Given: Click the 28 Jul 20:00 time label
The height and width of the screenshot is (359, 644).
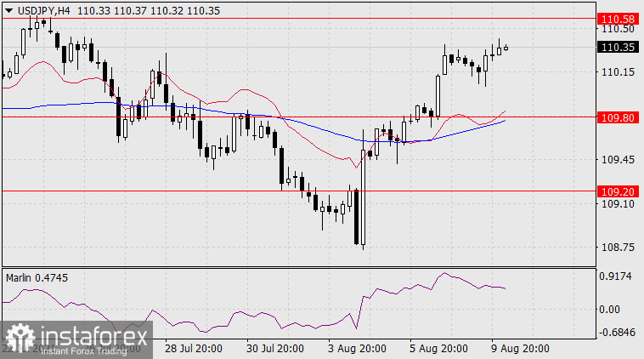Looking at the screenshot, I should click(x=194, y=349).
